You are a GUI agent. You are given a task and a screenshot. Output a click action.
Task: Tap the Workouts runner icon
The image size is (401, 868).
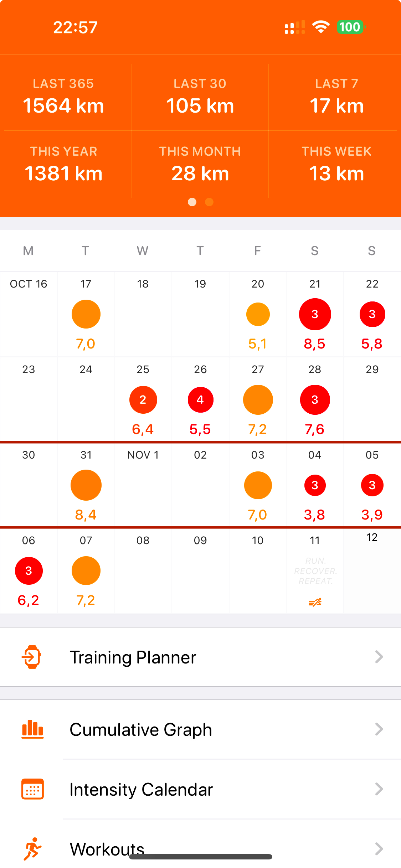(32, 849)
